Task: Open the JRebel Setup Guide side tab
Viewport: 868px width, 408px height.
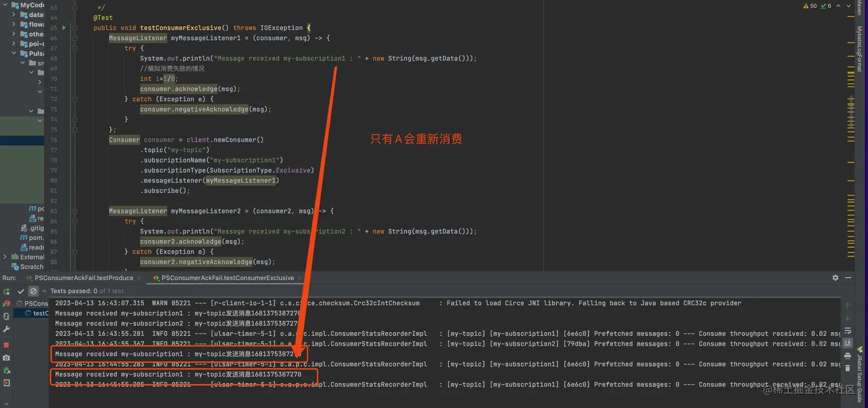Action: 859,374
